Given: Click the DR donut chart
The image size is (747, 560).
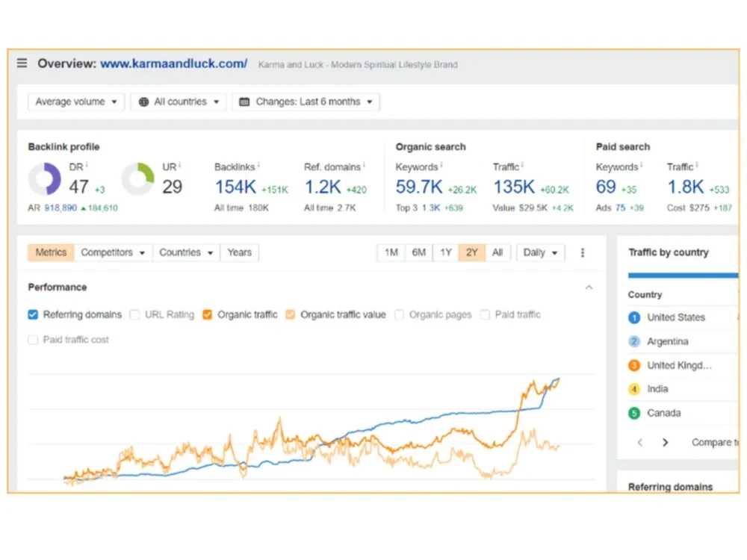Looking at the screenshot, I should pyautogui.click(x=45, y=179).
